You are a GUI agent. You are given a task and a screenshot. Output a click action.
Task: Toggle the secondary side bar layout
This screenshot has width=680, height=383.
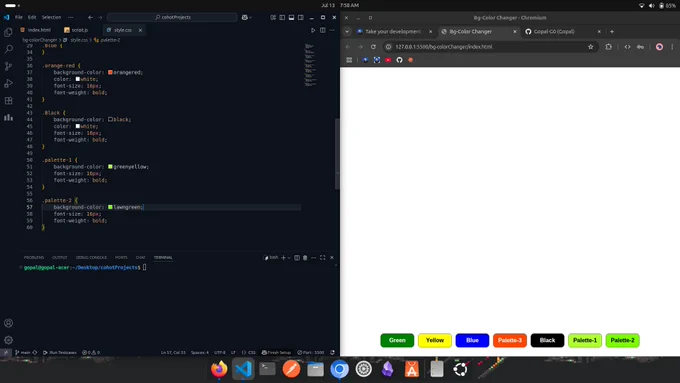point(301,17)
